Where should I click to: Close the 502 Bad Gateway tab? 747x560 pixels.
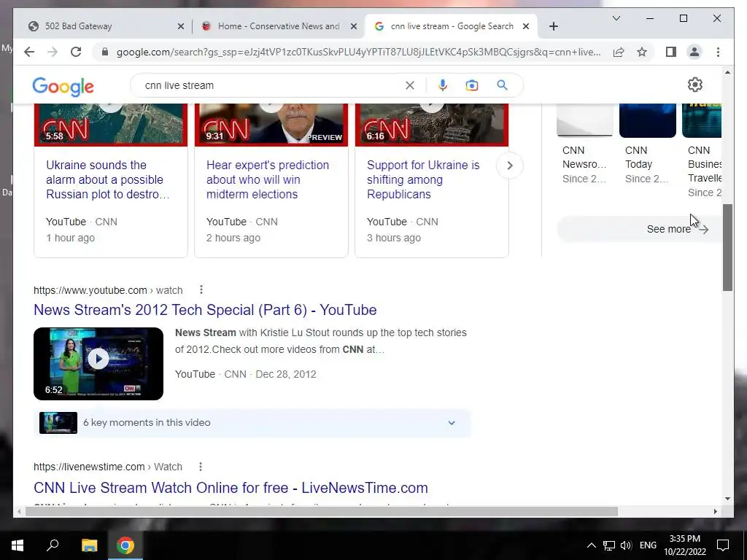coord(181,26)
